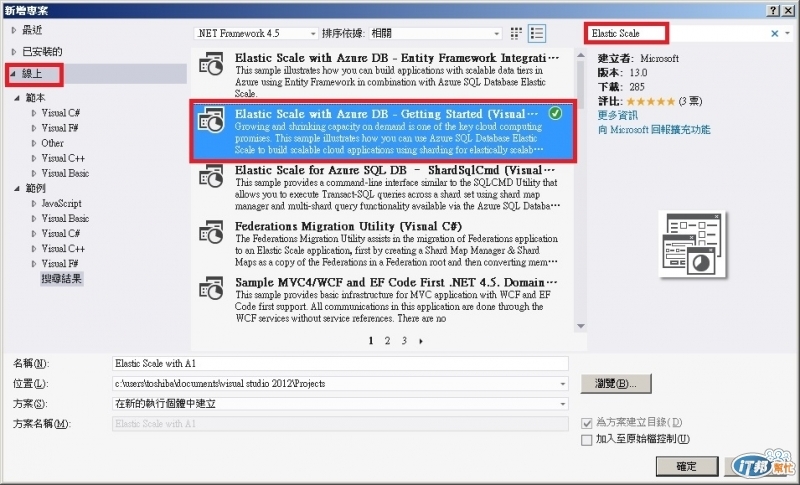
Task: Click the five-star rating display
Action: click(651, 101)
